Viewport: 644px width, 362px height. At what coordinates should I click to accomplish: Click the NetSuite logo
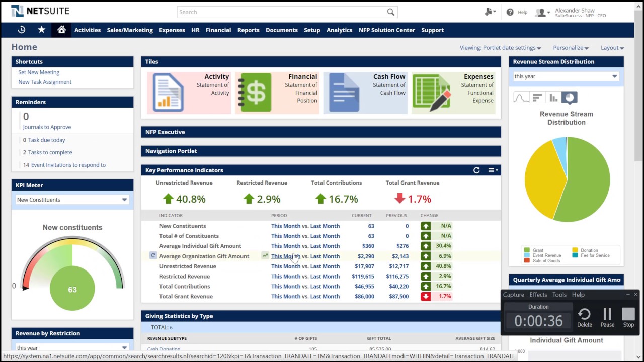40,11
